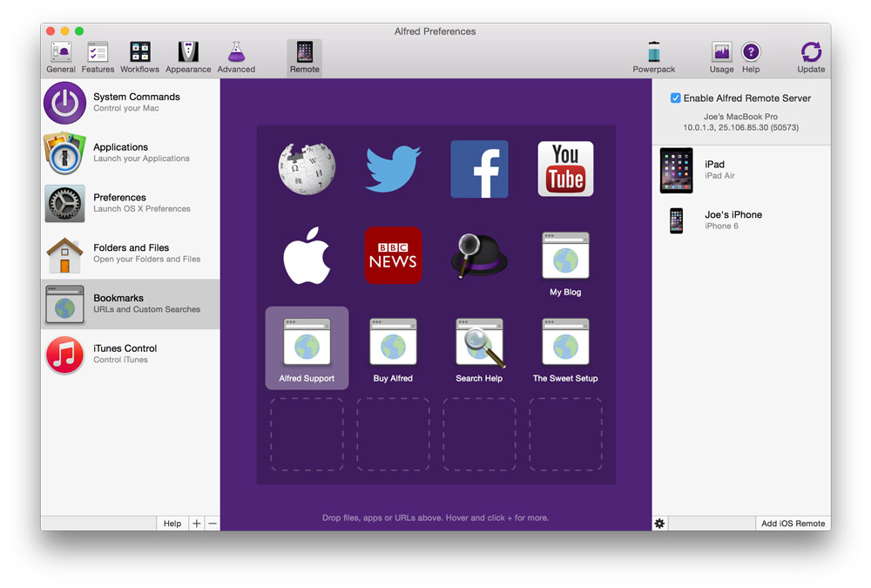Click the Wikipedia globe bookmark

click(x=307, y=168)
